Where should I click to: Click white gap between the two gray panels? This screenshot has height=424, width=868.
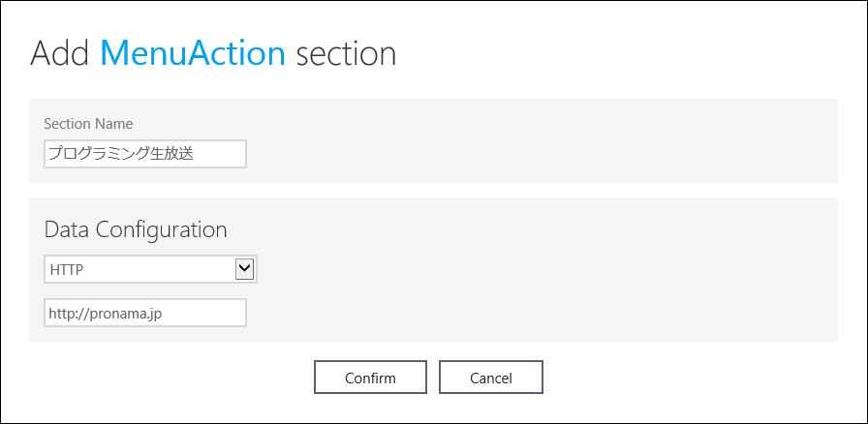(433, 191)
